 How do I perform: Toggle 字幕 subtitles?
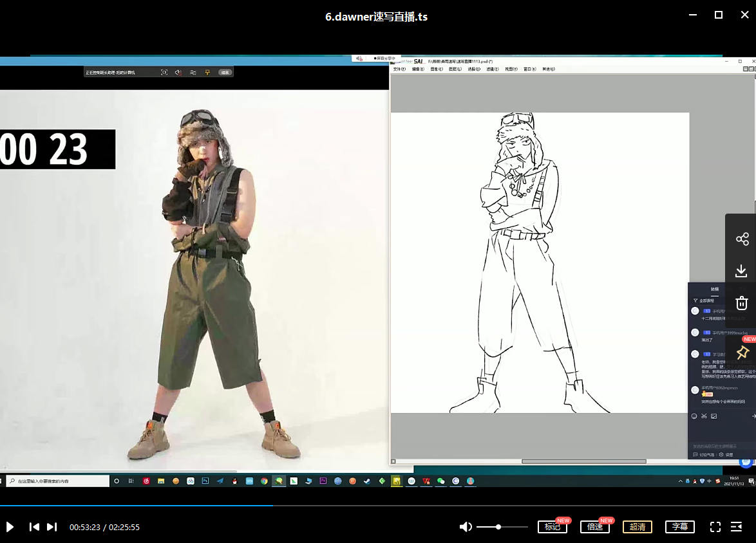tap(679, 527)
